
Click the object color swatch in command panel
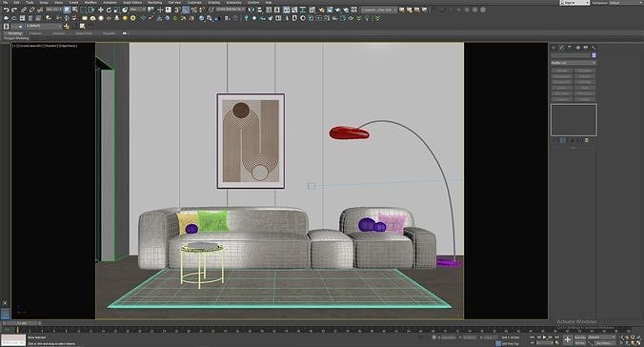594,55
